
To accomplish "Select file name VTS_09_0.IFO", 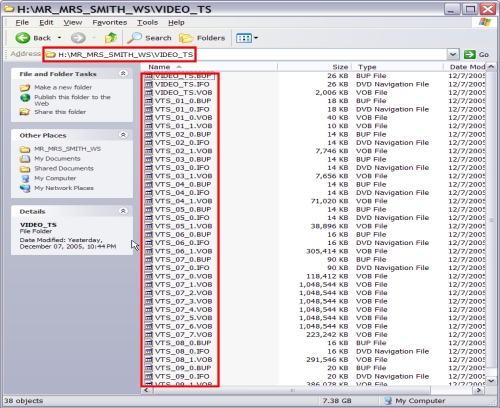I will tap(182, 377).
